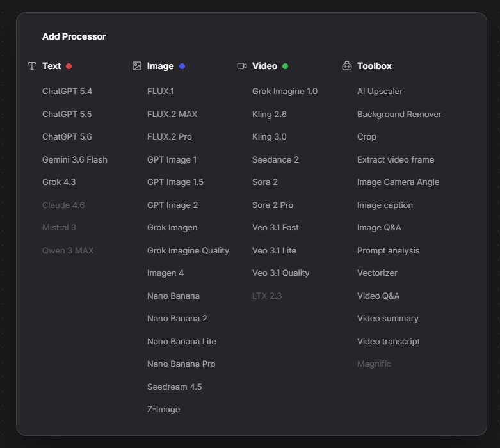This screenshot has width=500, height=448.
Task: Choose Image caption tool
Action: pyautogui.click(x=385, y=205)
